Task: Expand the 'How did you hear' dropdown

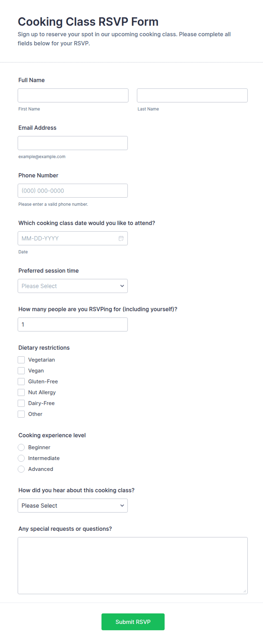Action: 73,506
